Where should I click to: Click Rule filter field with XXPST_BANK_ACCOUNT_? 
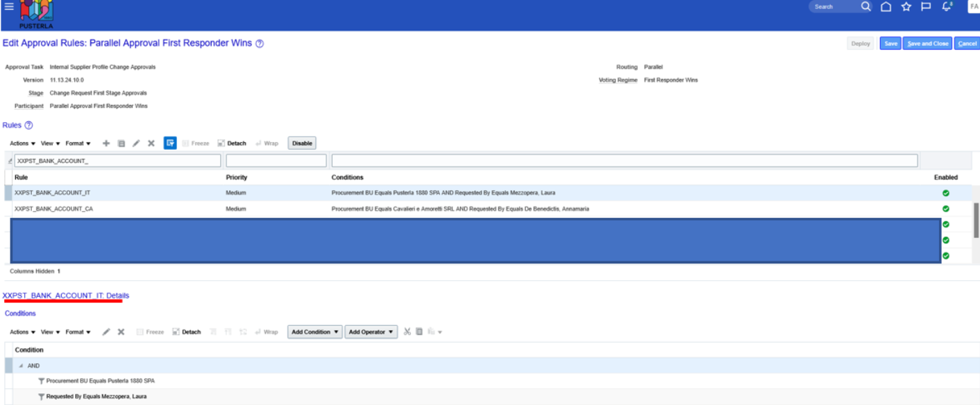click(x=117, y=161)
